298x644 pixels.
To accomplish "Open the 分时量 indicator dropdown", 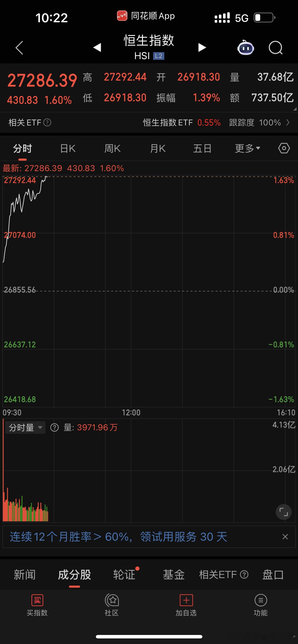I will (x=25, y=427).
